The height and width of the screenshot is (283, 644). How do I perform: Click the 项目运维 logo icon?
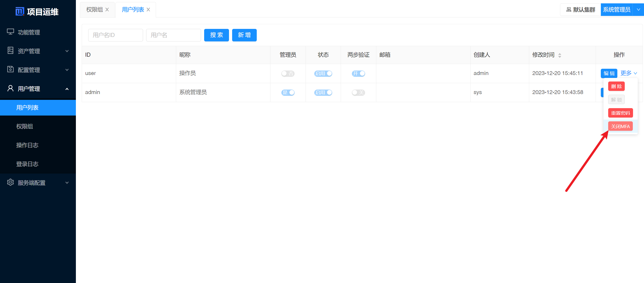point(19,11)
